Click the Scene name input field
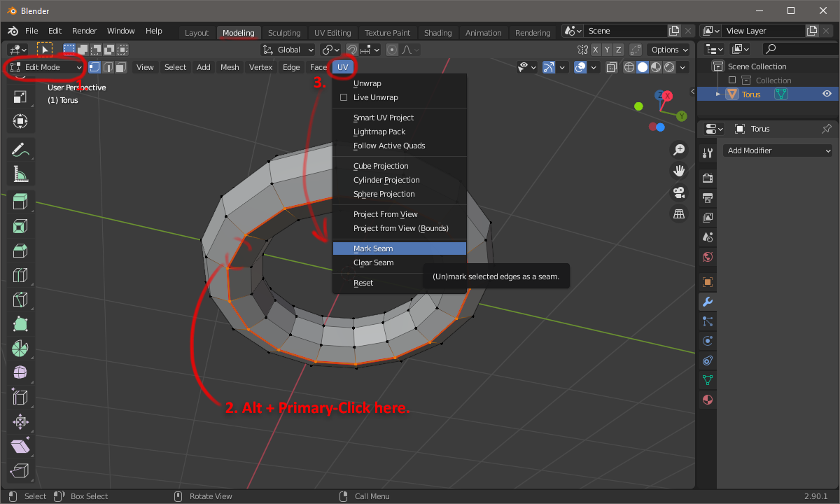The width and height of the screenshot is (840, 504). click(x=625, y=31)
